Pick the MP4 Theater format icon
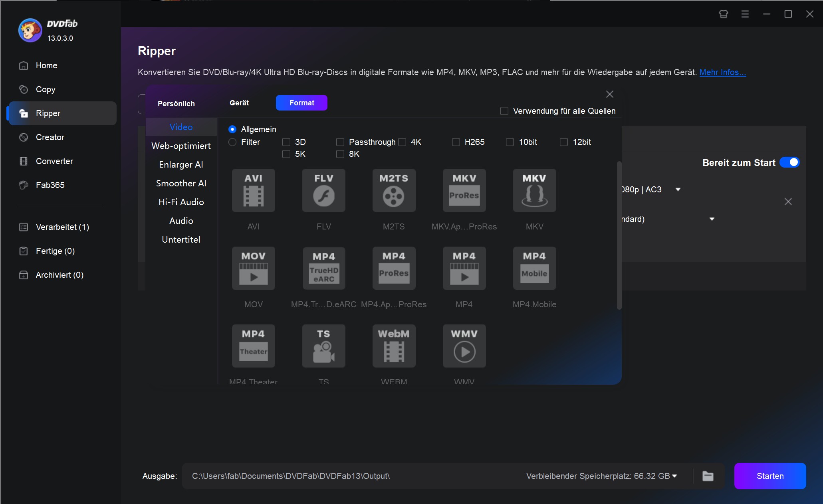Image resolution: width=823 pixels, height=504 pixels. click(253, 346)
